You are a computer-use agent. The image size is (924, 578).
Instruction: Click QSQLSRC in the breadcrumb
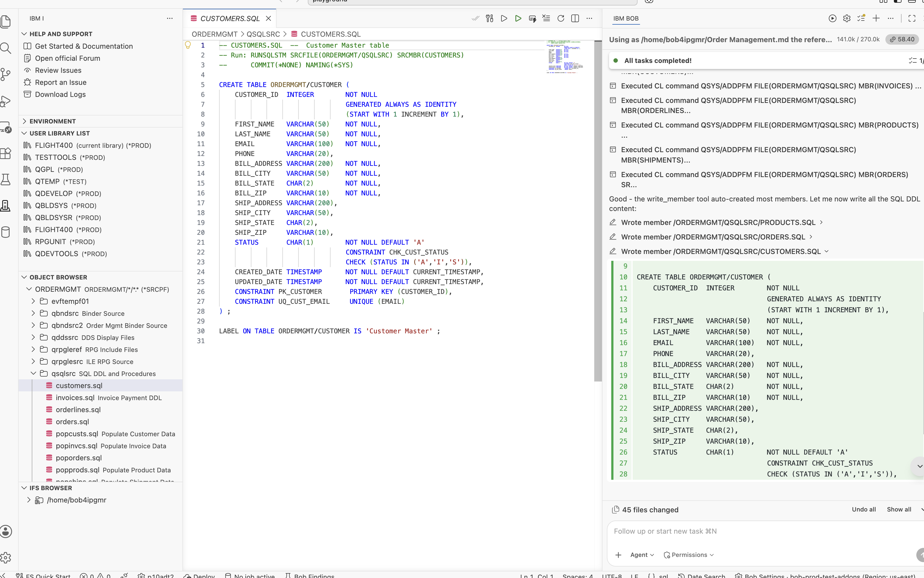[263, 34]
